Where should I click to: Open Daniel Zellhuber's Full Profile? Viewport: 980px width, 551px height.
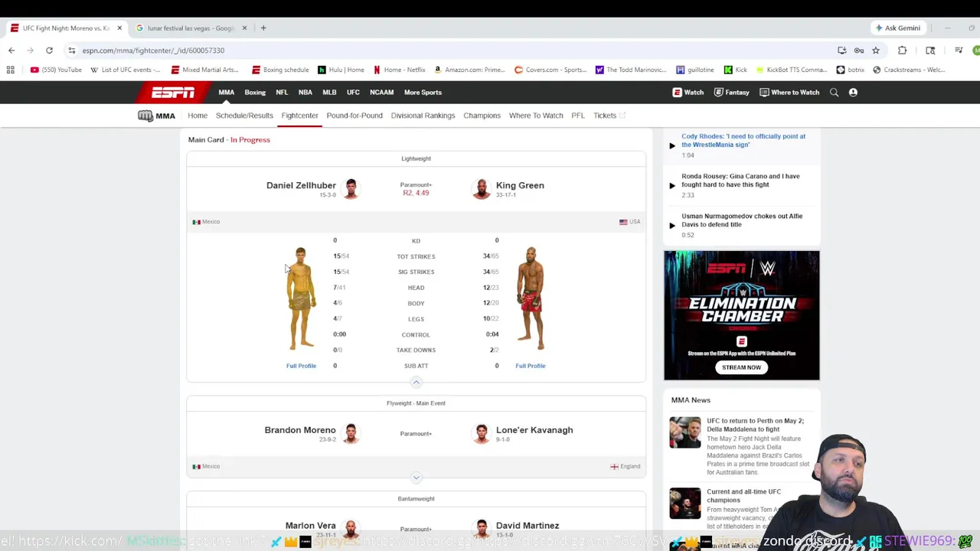pos(301,366)
